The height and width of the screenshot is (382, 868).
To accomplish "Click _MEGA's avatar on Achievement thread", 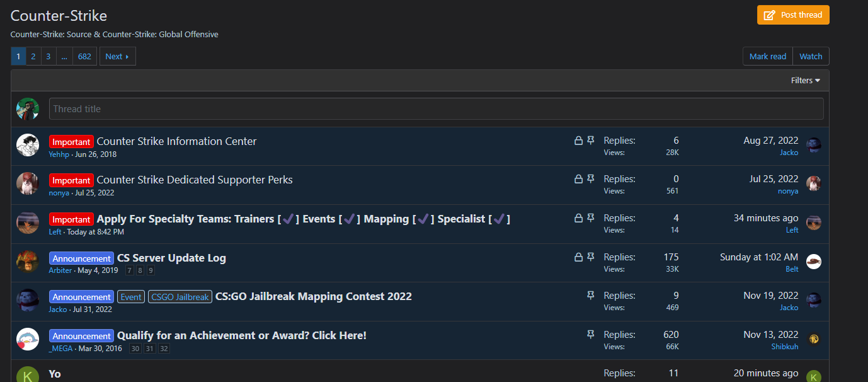I will tap(28, 339).
